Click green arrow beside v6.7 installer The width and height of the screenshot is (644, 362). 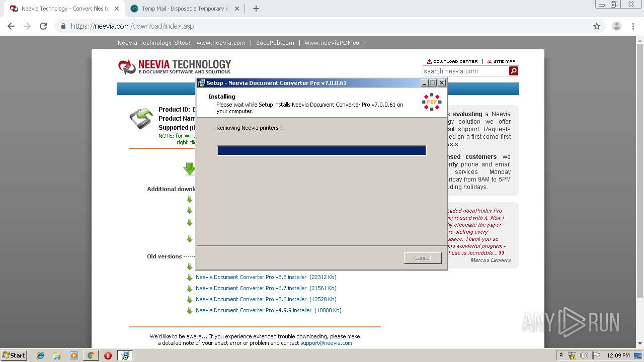(x=190, y=289)
